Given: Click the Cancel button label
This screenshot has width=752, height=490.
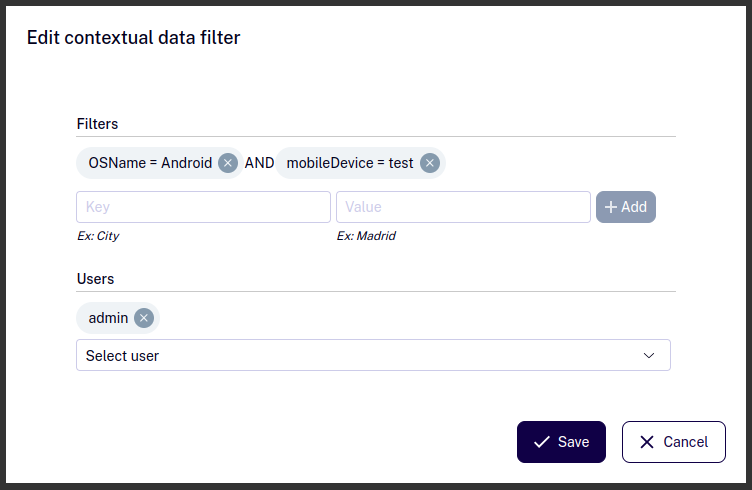Looking at the screenshot, I should 685,442.
